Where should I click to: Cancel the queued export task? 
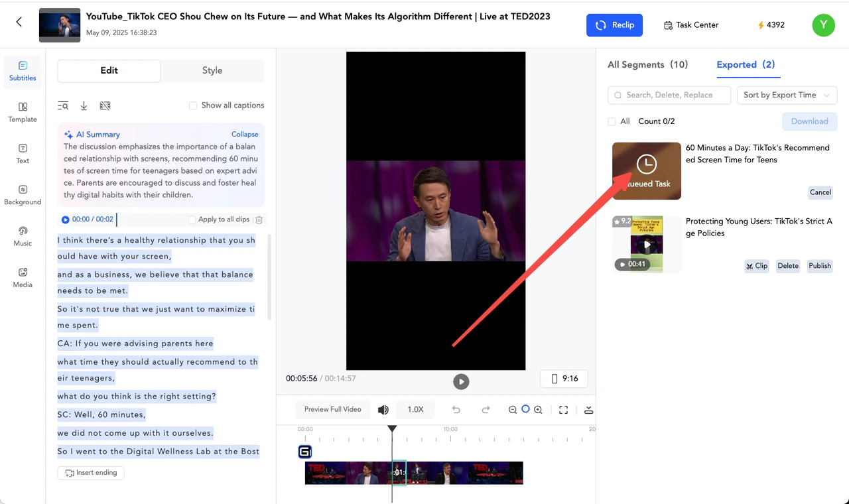click(x=820, y=192)
